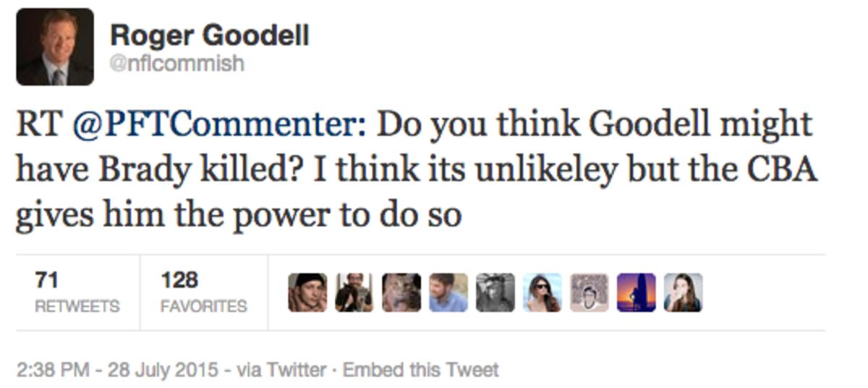
Task: Click the @nflcommish handle
Action: (176, 64)
